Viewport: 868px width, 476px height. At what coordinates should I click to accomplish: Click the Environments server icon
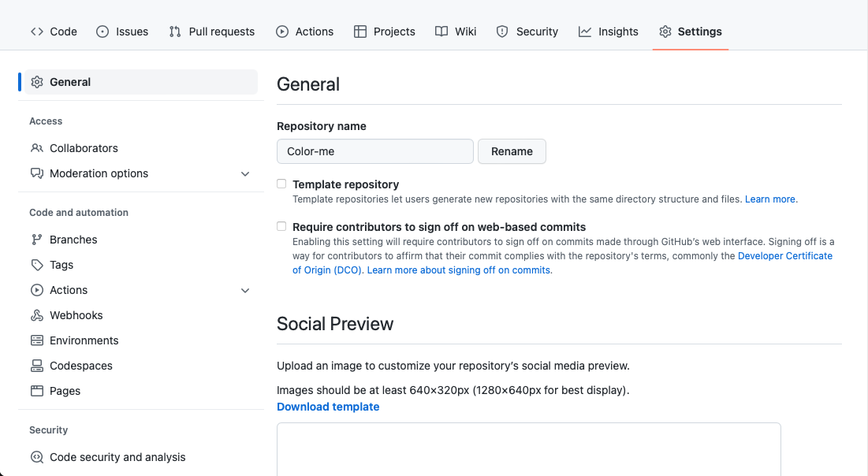pos(37,340)
